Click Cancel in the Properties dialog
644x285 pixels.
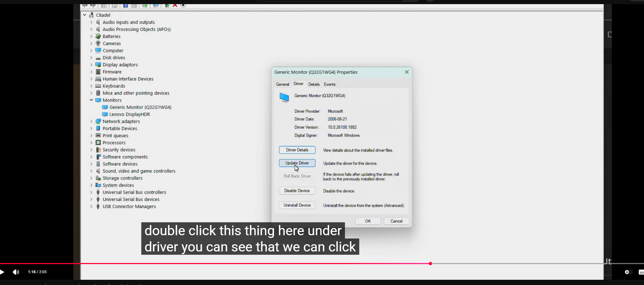point(396,221)
